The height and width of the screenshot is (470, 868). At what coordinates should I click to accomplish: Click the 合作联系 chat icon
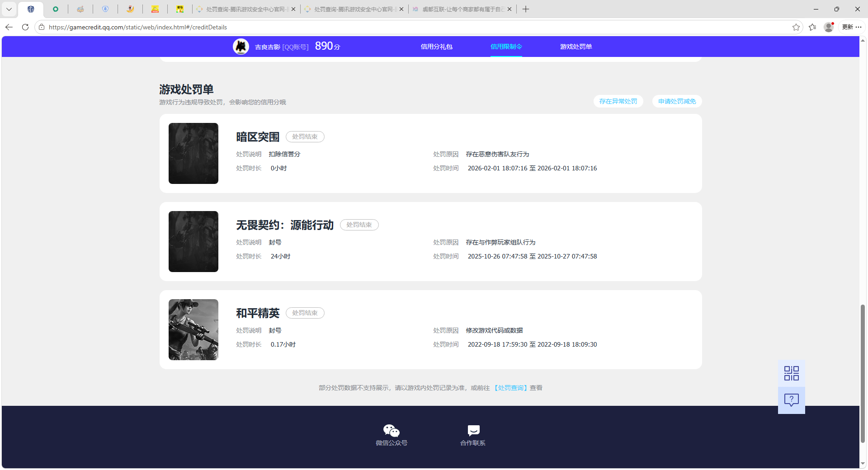coord(473,430)
